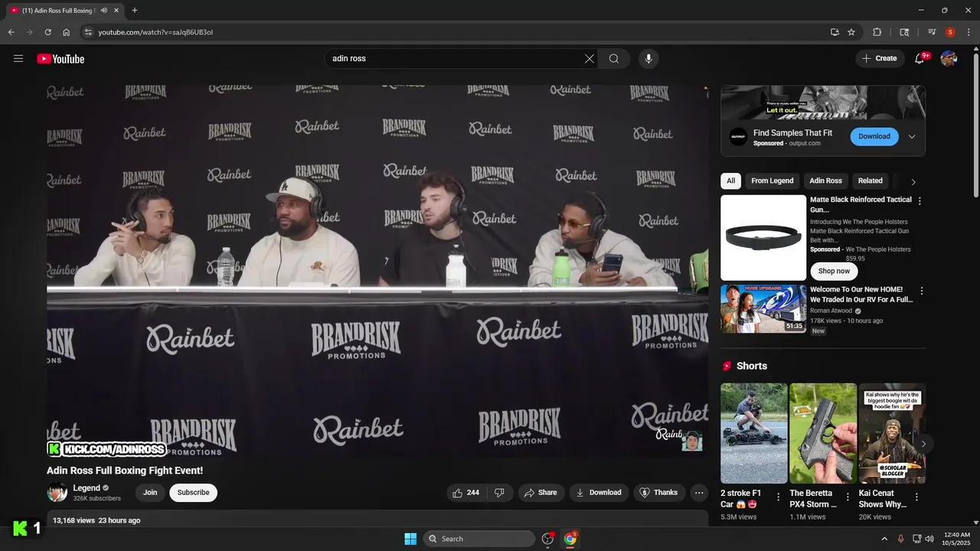Close the Adin Ross YouTube tab
The image size is (980, 551).
pyautogui.click(x=116, y=10)
